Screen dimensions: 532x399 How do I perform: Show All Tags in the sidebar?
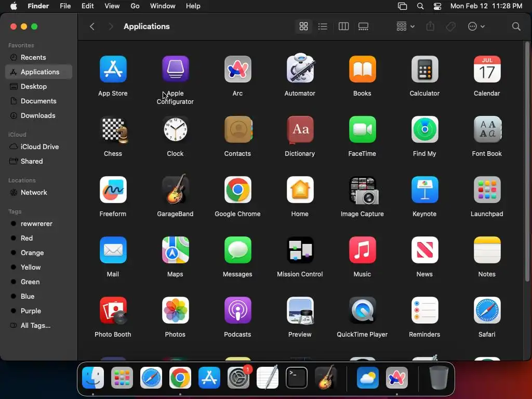[x=38, y=325]
